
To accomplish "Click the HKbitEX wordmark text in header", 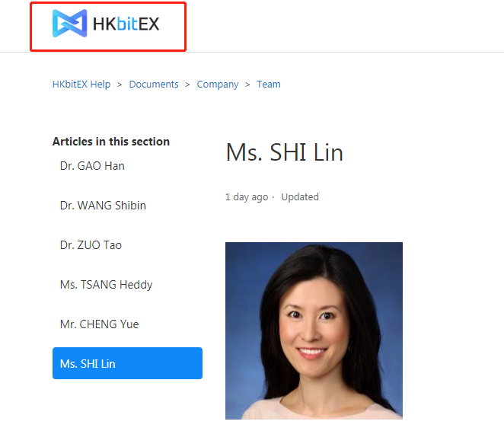I will (x=126, y=24).
